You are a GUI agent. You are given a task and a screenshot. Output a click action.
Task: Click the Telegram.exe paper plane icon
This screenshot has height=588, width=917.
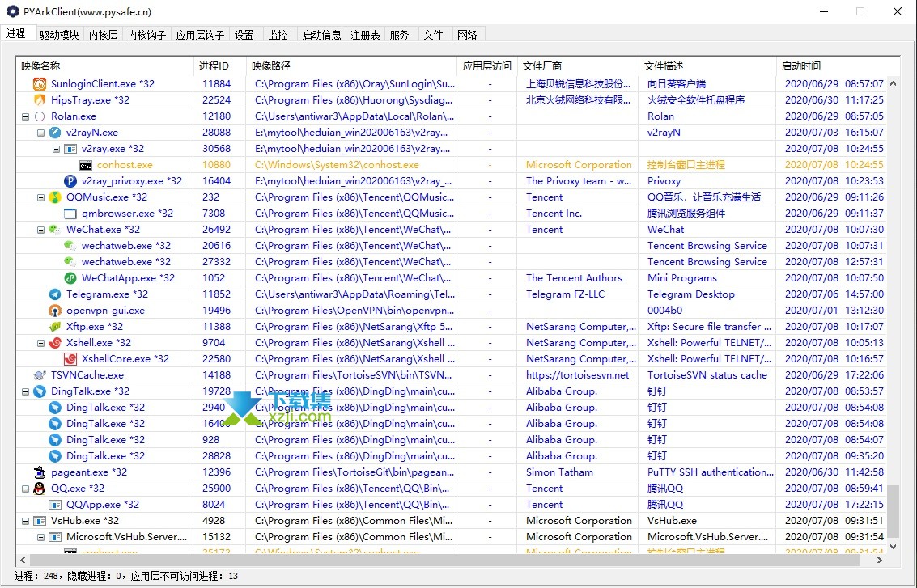pos(55,294)
